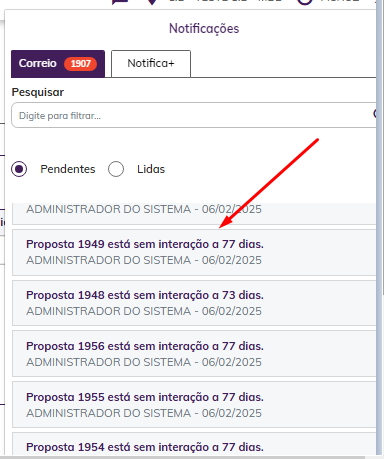Viewport: 384px width, 459px height.
Task: Open the Proposta 1949 notification
Action: [194, 252]
